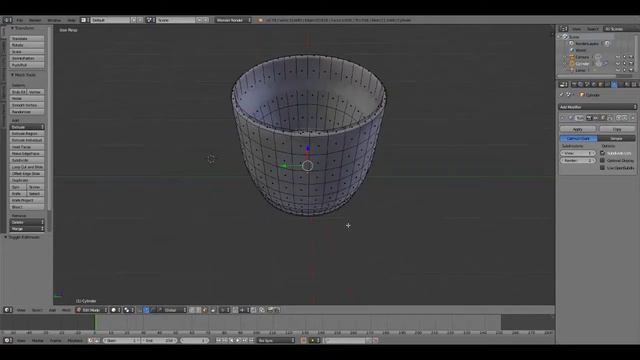This screenshot has width=640, height=360.
Task: Open the Extrude dropdown in Mesh Tools
Action: pos(27,127)
